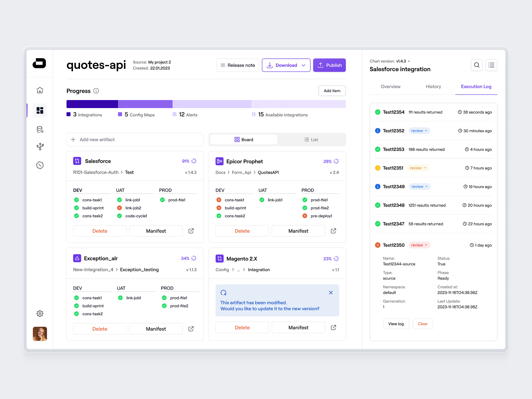Click Clear button
Screen dimensions: 532x399
pyautogui.click(x=423, y=324)
